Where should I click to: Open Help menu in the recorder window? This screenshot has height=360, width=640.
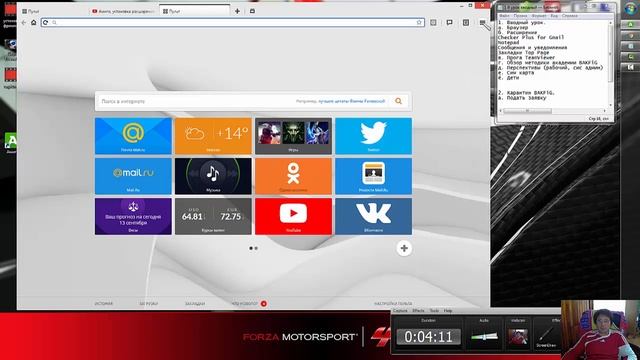point(448,311)
